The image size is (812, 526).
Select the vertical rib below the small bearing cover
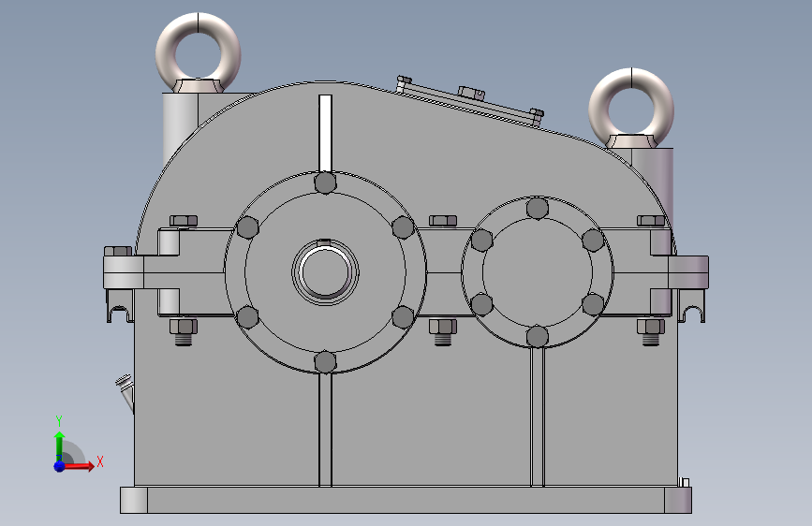pyautogui.click(x=537, y=416)
